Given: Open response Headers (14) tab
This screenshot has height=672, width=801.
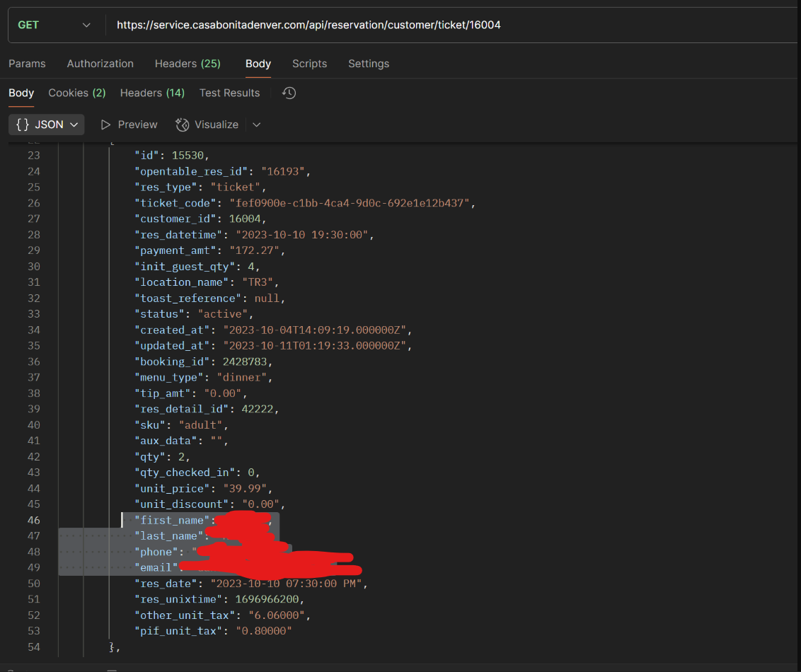Looking at the screenshot, I should 152,93.
